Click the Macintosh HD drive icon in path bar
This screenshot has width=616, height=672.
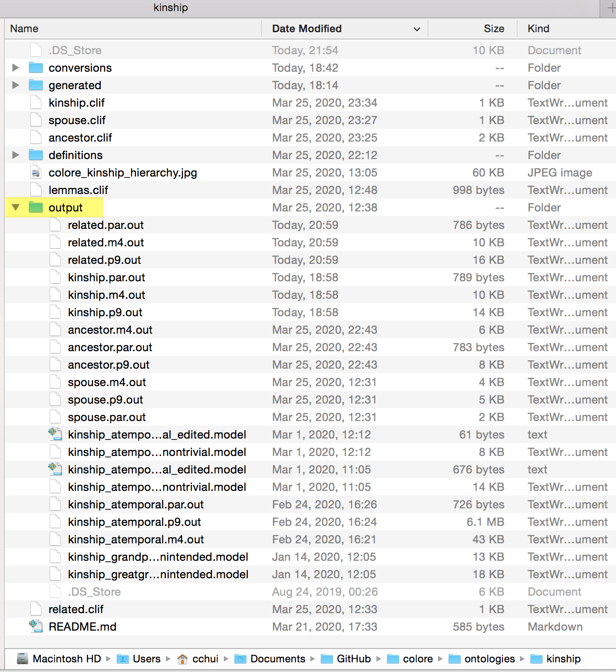[x=23, y=659]
